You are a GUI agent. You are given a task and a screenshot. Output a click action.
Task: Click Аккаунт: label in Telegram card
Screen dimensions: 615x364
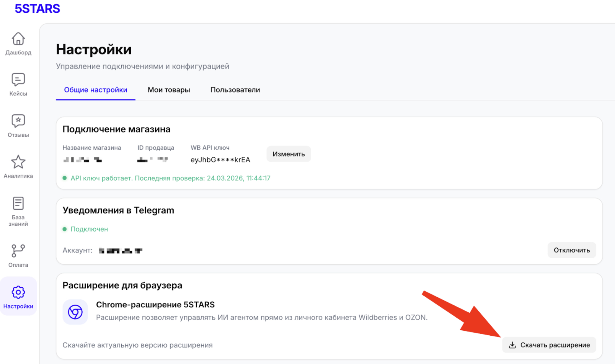[x=77, y=250]
